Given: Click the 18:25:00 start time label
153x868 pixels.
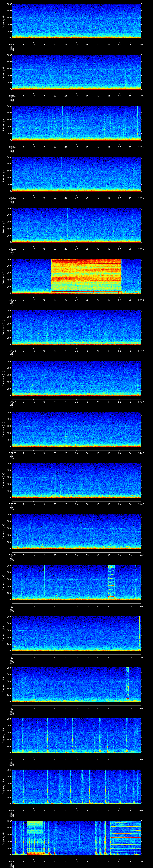Looking at the screenshot, I should [x=12, y=606].
